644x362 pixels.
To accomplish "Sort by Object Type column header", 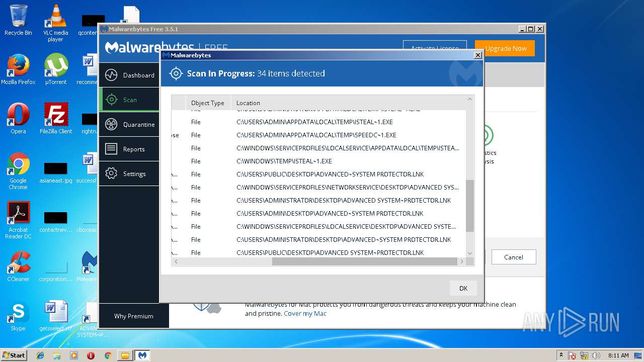I will tap(208, 103).
